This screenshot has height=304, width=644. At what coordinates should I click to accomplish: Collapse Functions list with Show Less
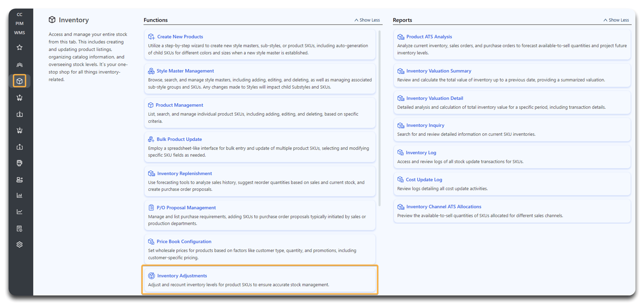point(367,20)
